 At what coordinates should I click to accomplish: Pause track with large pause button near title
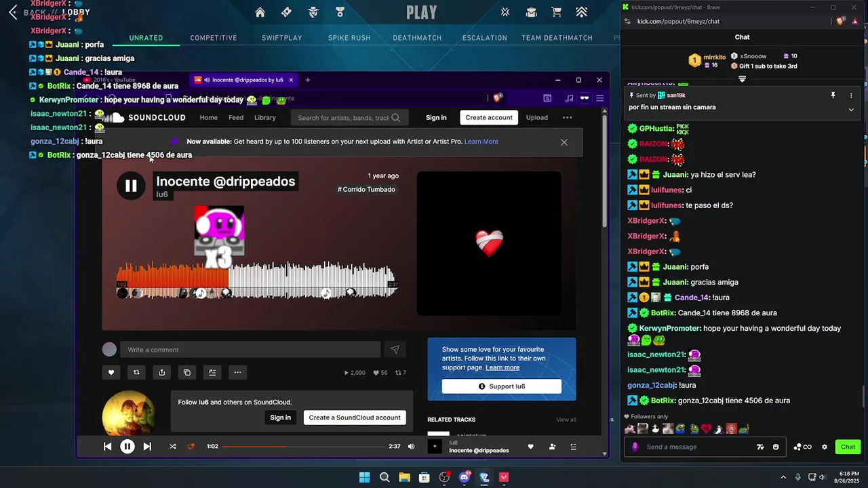131,186
